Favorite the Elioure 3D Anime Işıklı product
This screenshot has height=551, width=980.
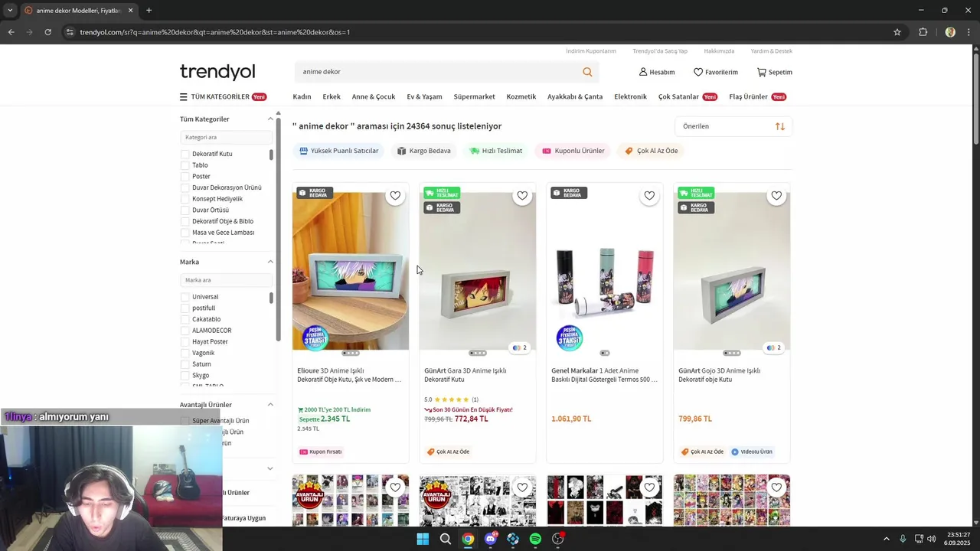(x=395, y=196)
